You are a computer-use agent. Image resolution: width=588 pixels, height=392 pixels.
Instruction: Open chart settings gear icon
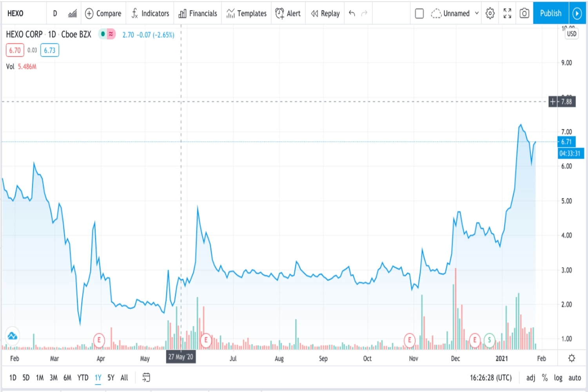click(490, 13)
